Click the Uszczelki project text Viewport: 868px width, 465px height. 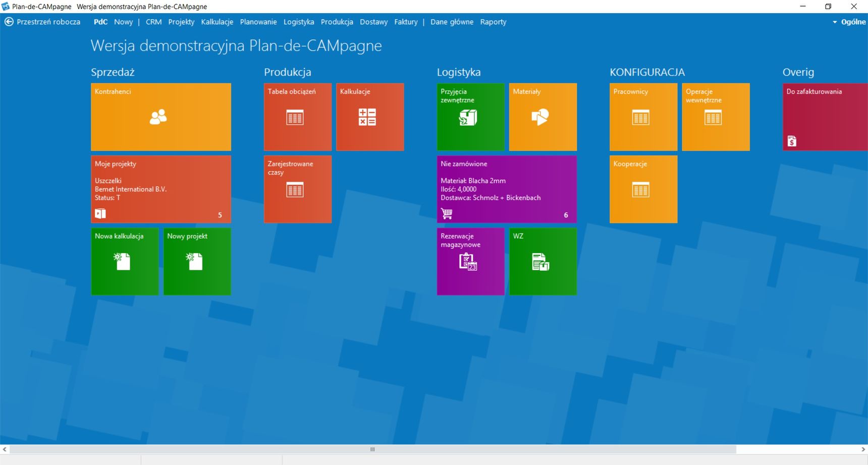pos(108,181)
